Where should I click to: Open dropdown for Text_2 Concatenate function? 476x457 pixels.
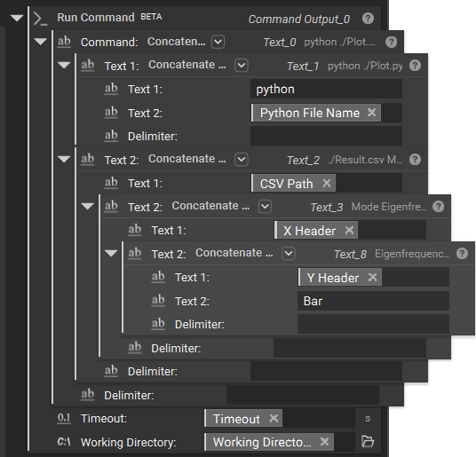coord(242,159)
